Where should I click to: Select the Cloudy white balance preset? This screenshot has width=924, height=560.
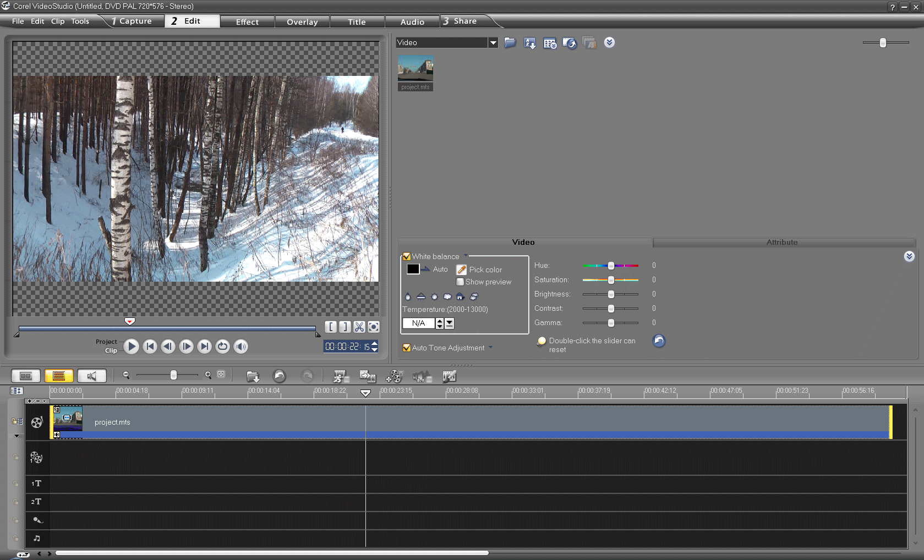click(x=447, y=297)
